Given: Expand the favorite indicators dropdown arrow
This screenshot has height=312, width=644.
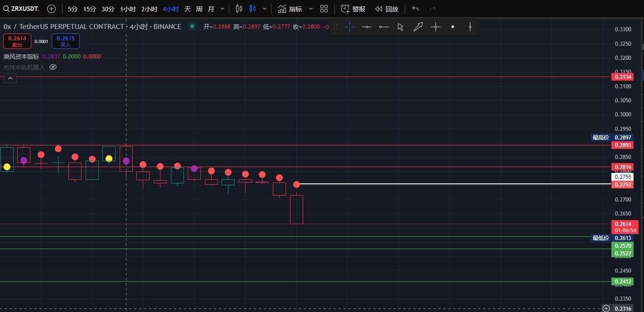Looking at the screenshot, I should coord(310,9).
